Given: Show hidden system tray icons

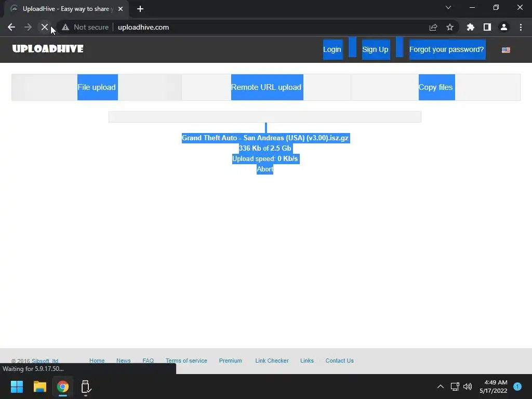Looking at the screenshot, I should 441,387.
